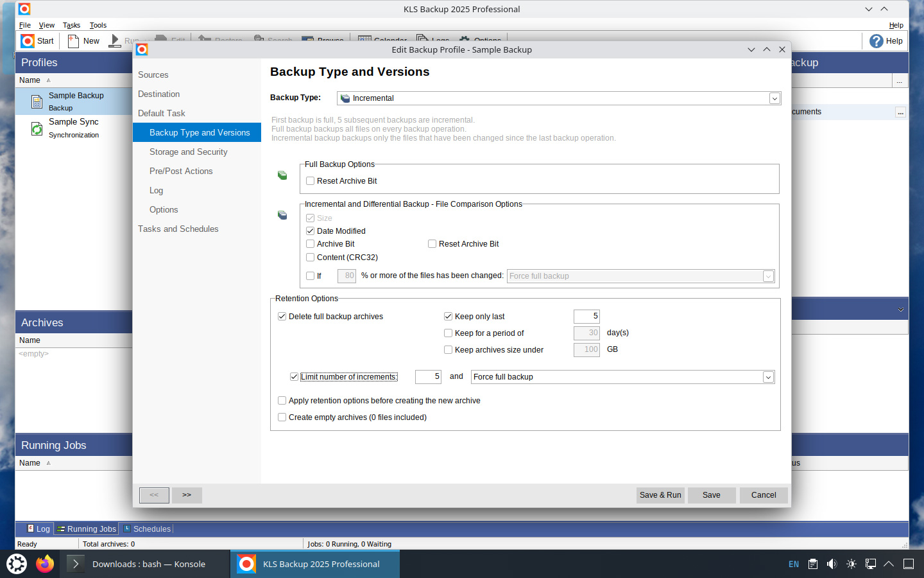Open the View menu
Screen dimensions: 924x578
coord(47,25)
